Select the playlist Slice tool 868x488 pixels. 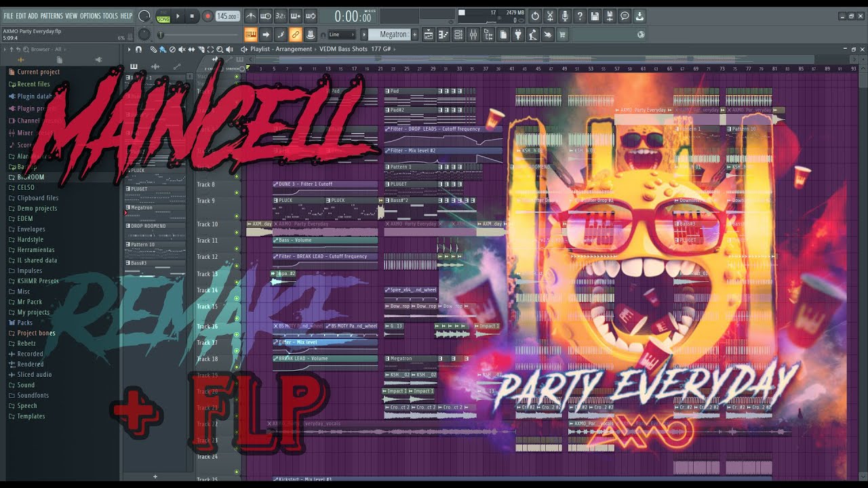[x=201, y=49]
